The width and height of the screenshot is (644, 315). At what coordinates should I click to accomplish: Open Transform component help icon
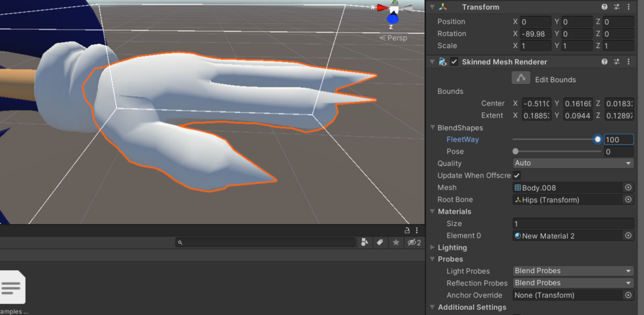[604, 7]
